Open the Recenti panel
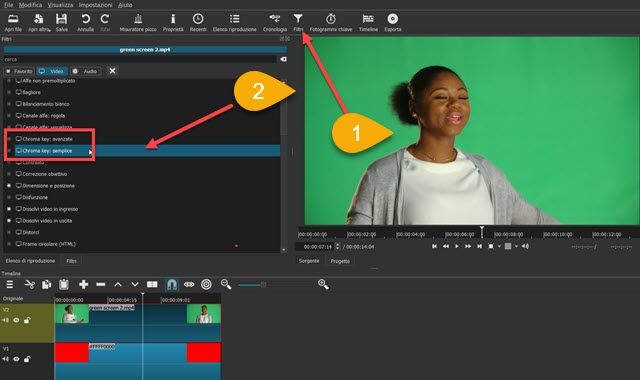640x380 pixels. click(x=198, y=22)
